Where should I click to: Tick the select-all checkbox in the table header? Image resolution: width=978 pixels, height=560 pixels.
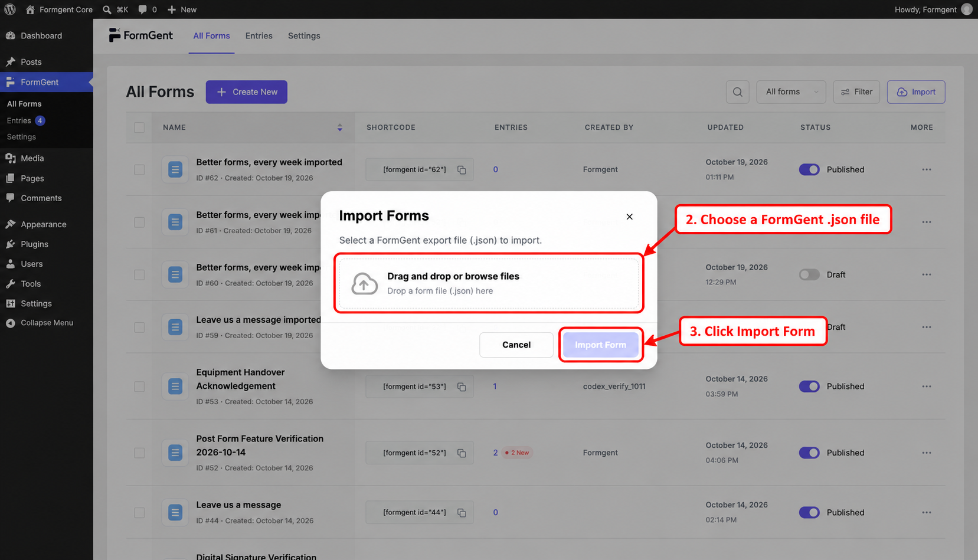pos(139,127)
